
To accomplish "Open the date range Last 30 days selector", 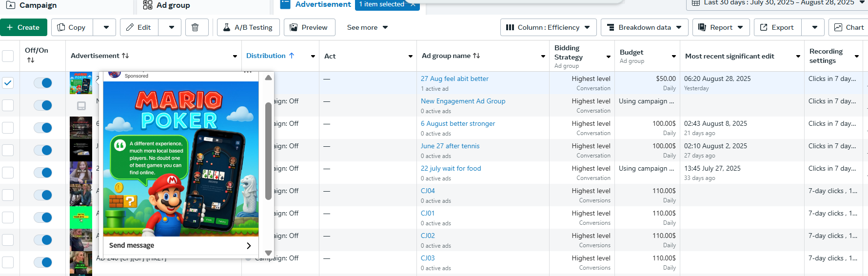I will click(x=777, y=3).
